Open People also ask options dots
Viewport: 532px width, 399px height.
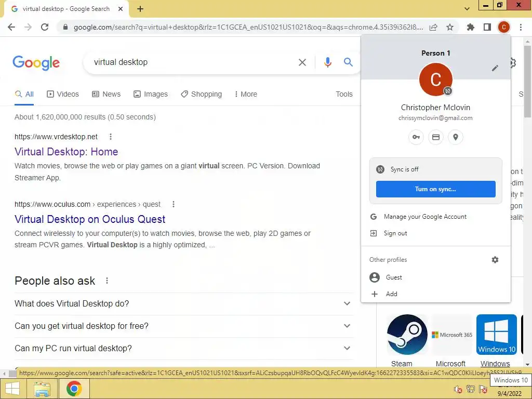coord(107,281)
